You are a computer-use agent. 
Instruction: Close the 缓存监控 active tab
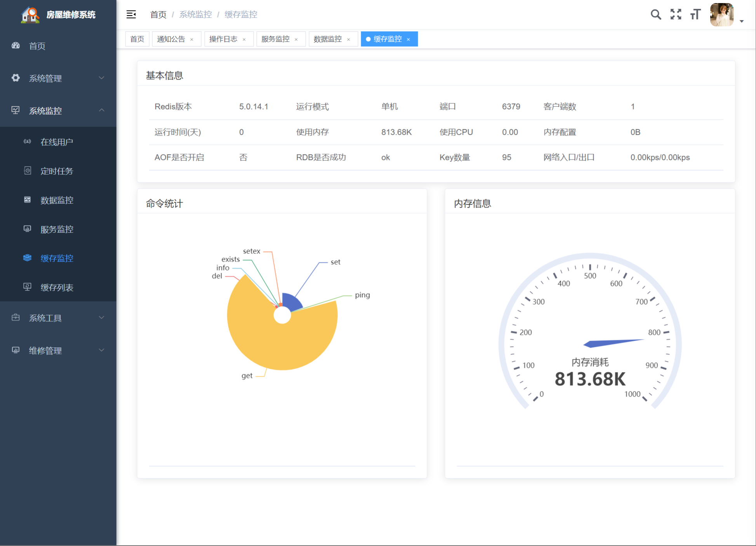[x=408, y=40]
